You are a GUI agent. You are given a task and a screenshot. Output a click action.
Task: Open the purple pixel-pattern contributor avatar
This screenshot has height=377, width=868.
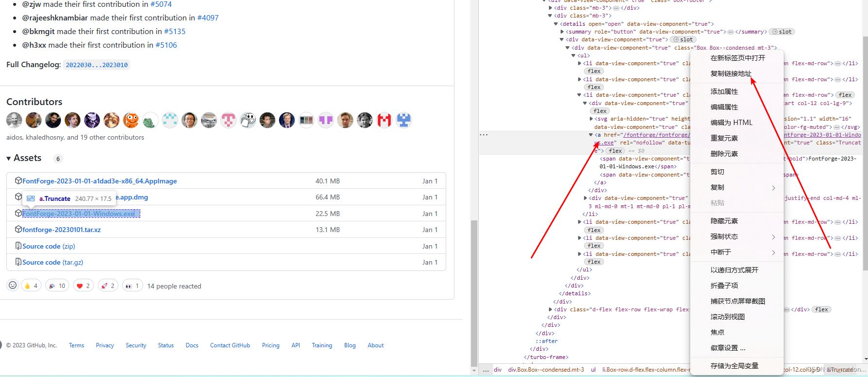click(x=326, y=120)
